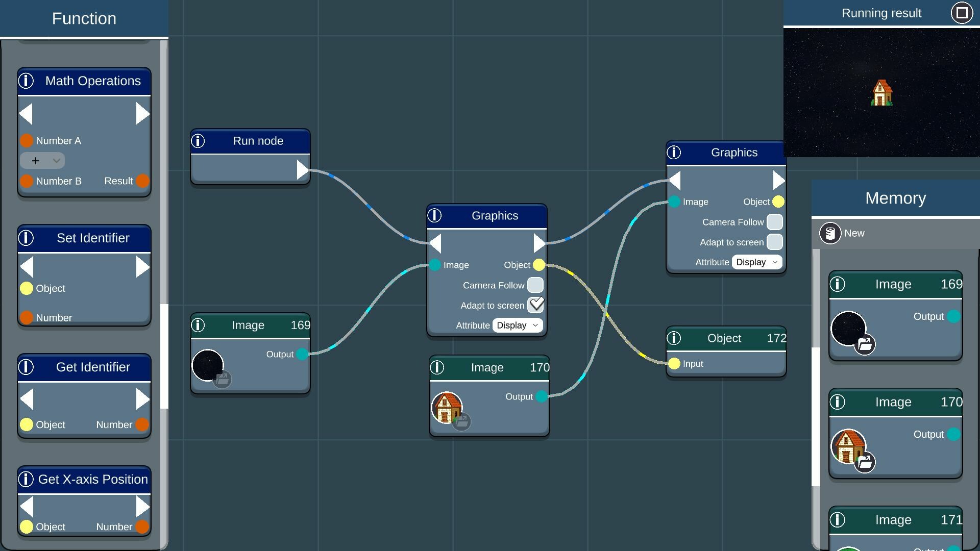980x551 pixels.
Task: Click the info icon on the Run node
Action: coord(199,141)
